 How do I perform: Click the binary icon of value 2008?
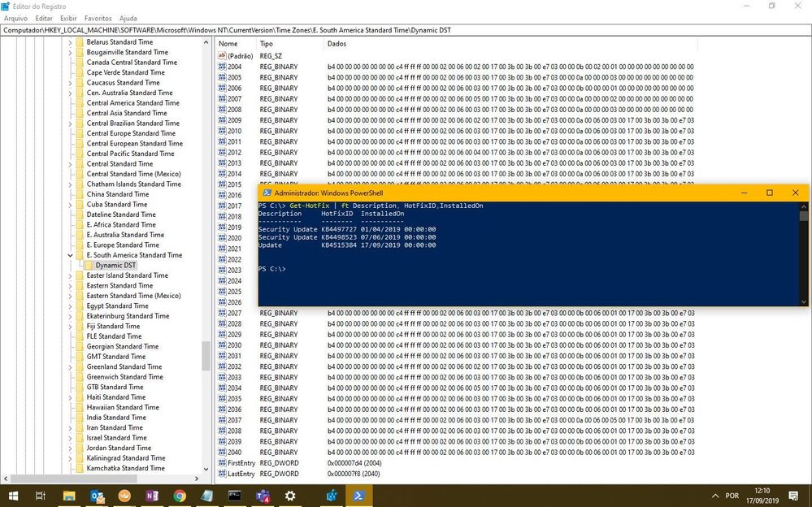click(222, 110)
